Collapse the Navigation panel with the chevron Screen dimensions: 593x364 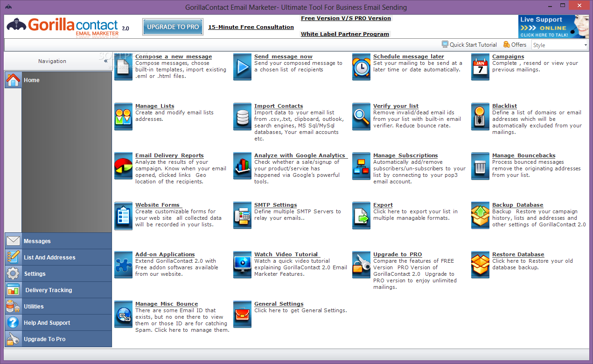[x=106, y=61]
